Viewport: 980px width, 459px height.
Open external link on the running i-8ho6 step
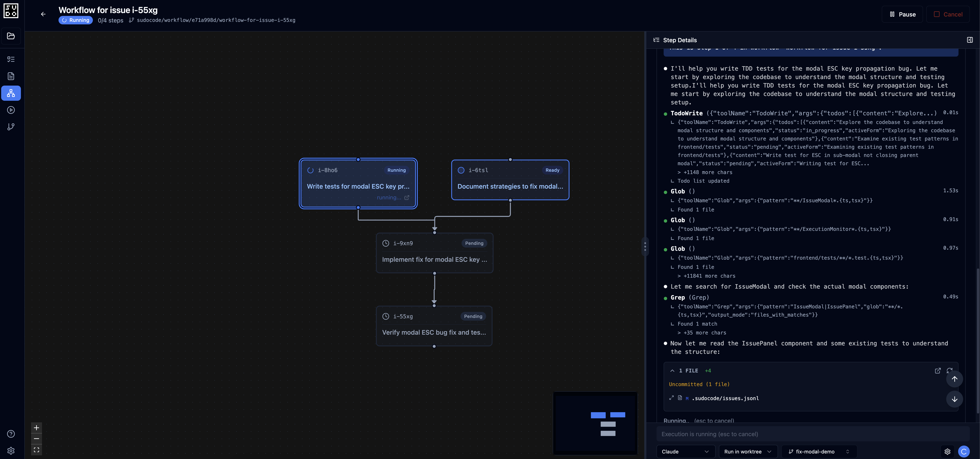point(407,197)
